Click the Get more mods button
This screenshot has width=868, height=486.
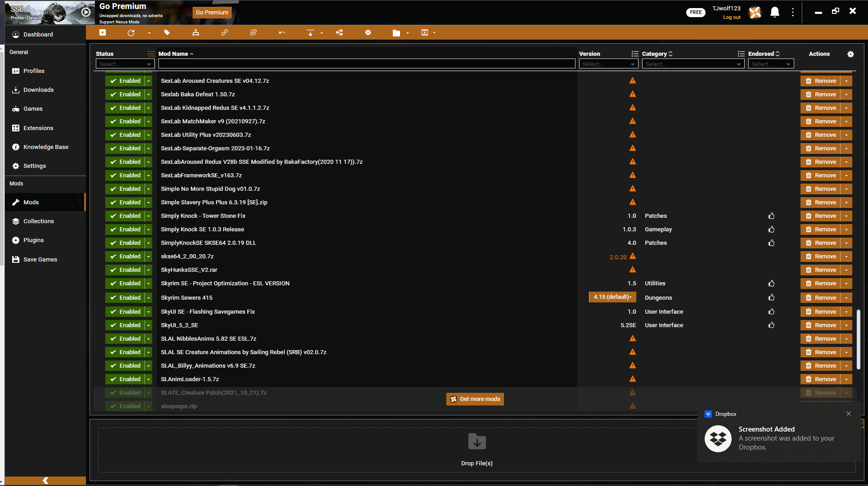(x=475, y=399)
